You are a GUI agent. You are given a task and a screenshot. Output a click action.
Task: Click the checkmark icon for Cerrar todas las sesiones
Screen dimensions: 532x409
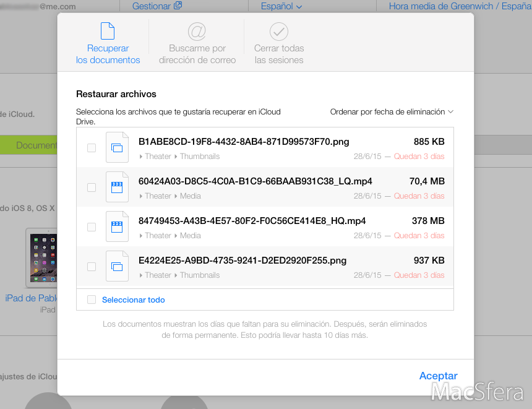(x=279, y=31)
